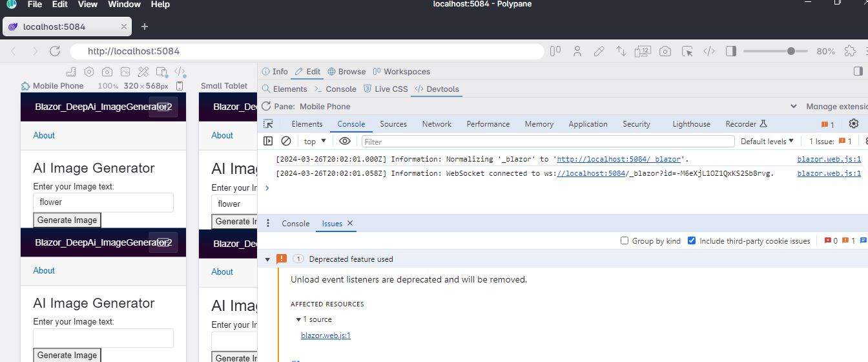
Task: Collapse the 1 source tree item
Action: pyautogui.click(x=298, y=319)
